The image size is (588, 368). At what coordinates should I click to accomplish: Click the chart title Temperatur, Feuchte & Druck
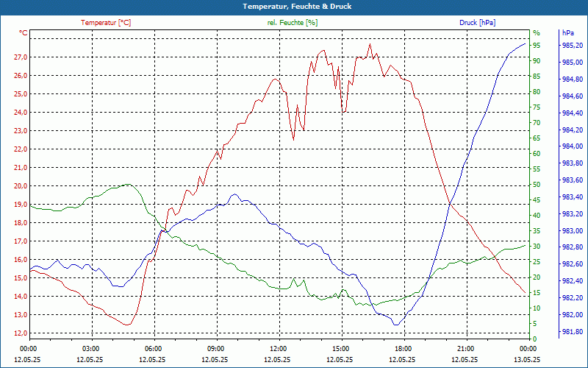point(297,7)
